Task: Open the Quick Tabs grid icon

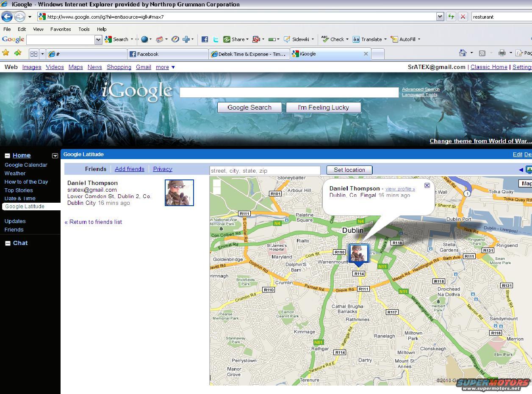Action: point(34,54)
